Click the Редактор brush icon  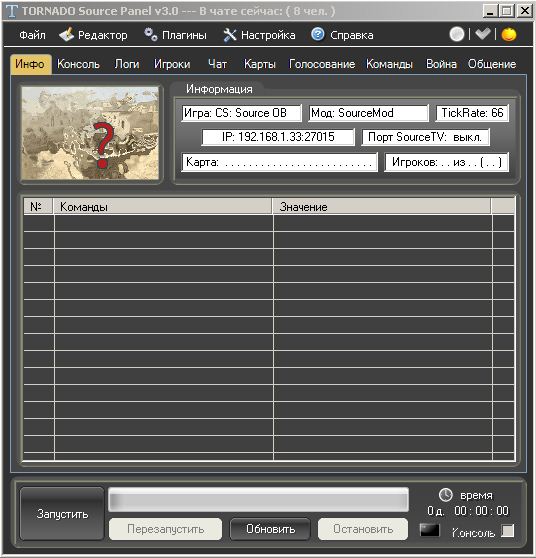(x=66, y=35)
